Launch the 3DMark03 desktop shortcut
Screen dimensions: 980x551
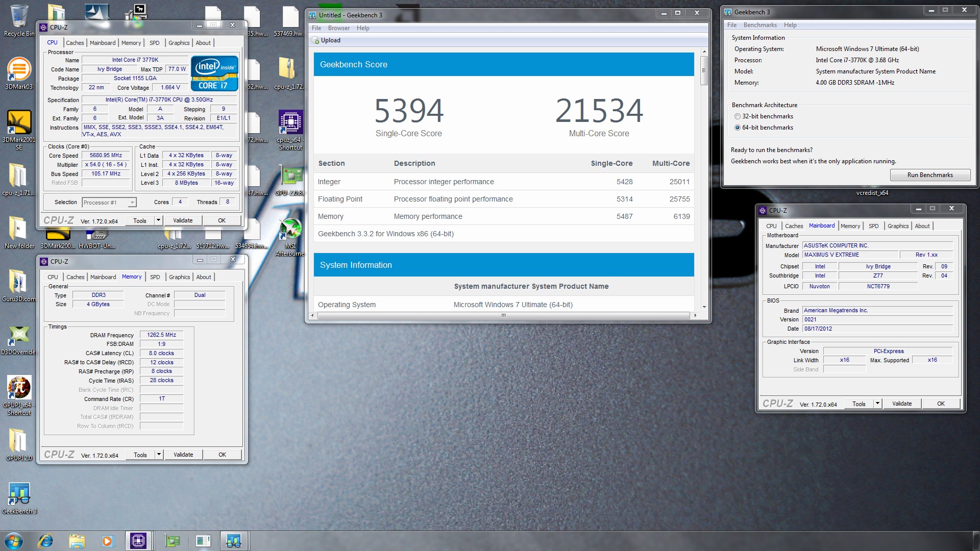19,73
